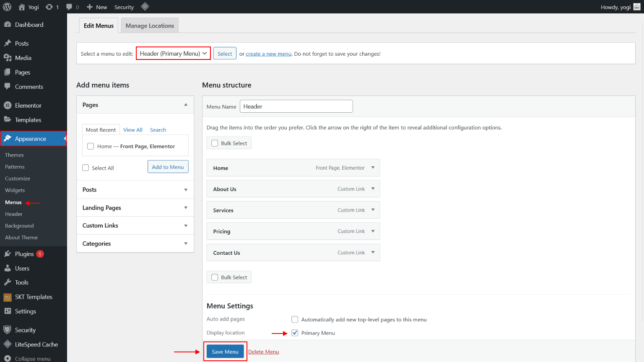Screen dimensions: 644x362
Task: Click the updates refresh icon
Action: pyautogui.click(x=49, y=7)
